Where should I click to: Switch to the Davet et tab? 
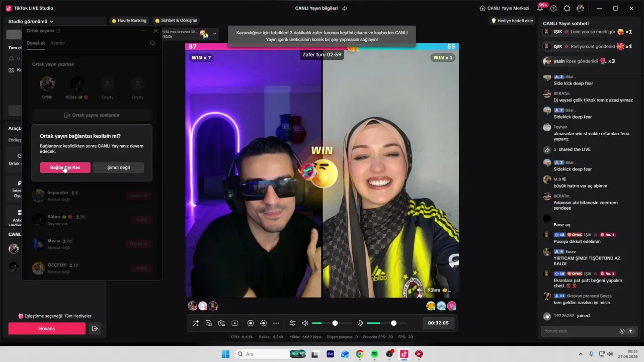[36, 43]
